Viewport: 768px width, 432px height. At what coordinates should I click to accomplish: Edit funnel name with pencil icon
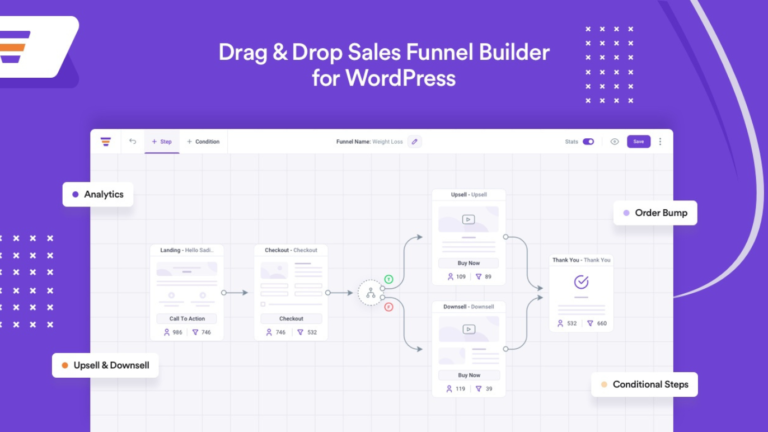pos(414,142)
